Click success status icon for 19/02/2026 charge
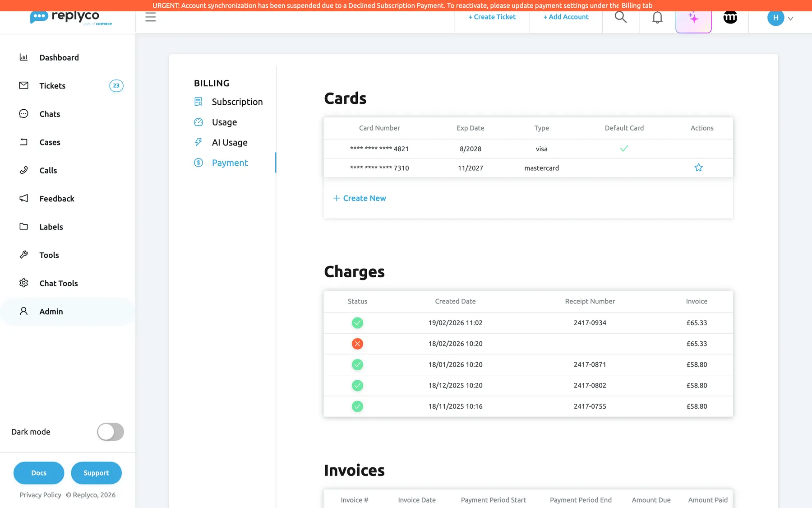This screenshot has height=508, width=812. coord(357,323)
